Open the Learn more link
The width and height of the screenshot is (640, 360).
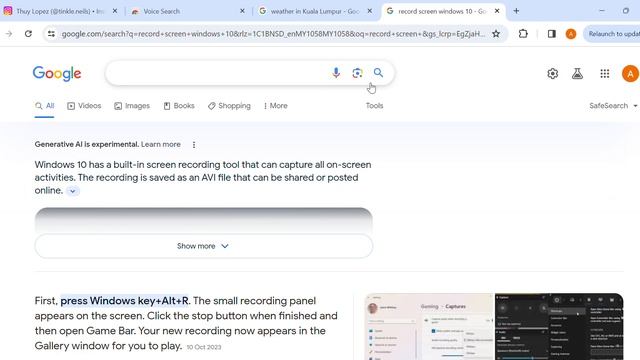point(161,144)
